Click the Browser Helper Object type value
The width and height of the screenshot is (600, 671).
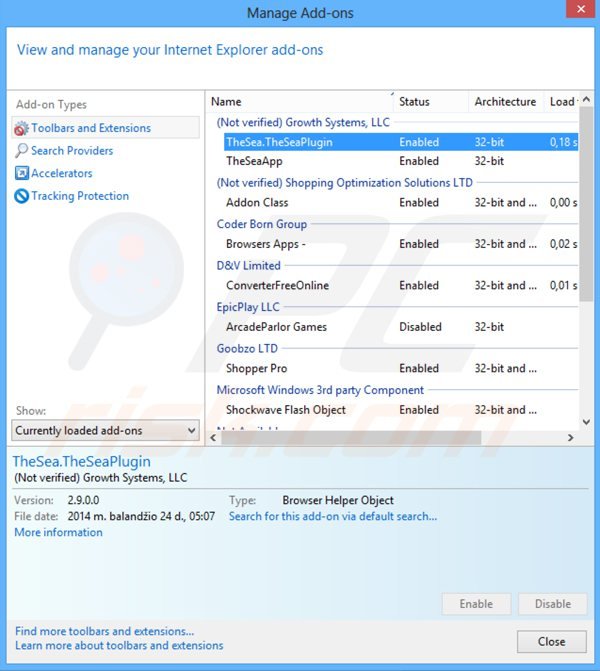click(338, 500)
